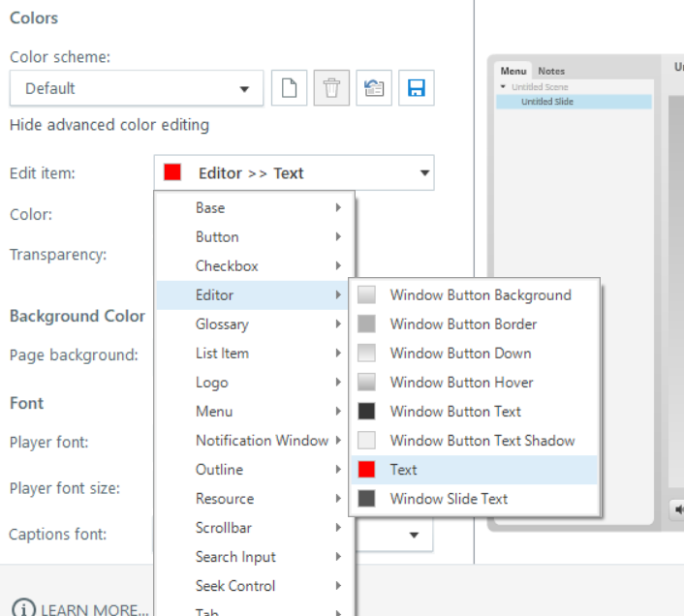The width and height of the screenshot is (684, 616).
Task: Choose the red Text item
Action: 474,470
